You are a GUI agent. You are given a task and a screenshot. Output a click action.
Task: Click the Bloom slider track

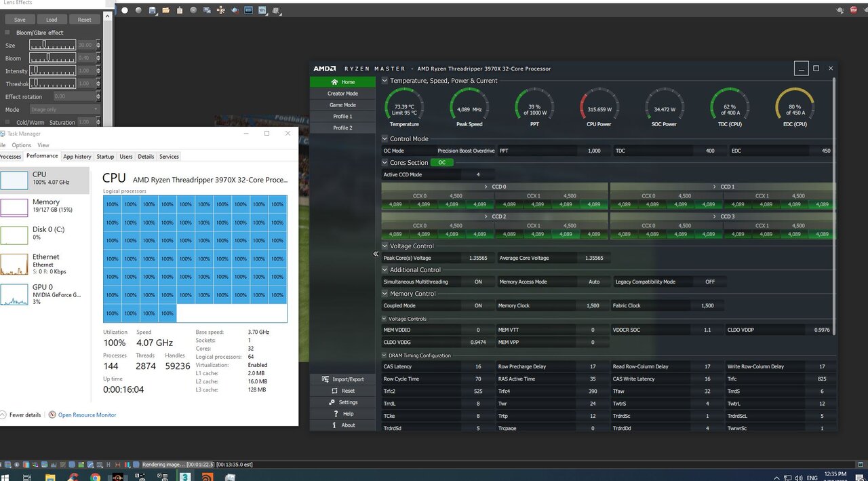tap(52, 58)
